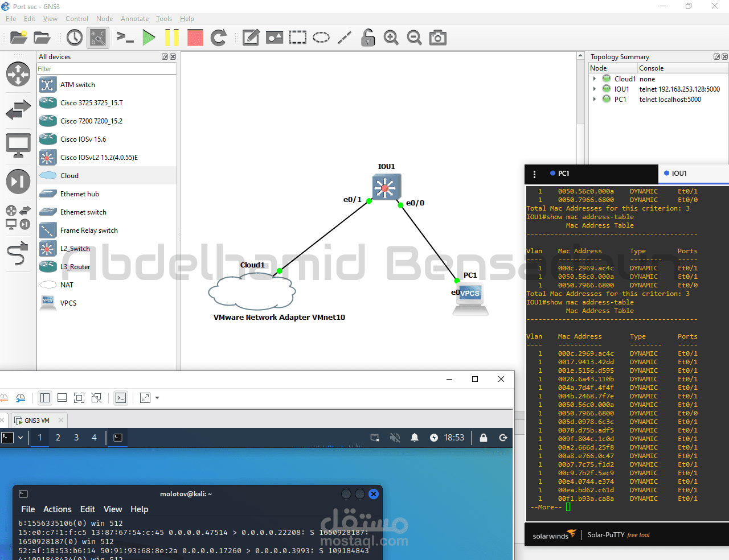
Task: Expand Cloud1 node in Topology Summary
Action: click(x=595, y=79)
